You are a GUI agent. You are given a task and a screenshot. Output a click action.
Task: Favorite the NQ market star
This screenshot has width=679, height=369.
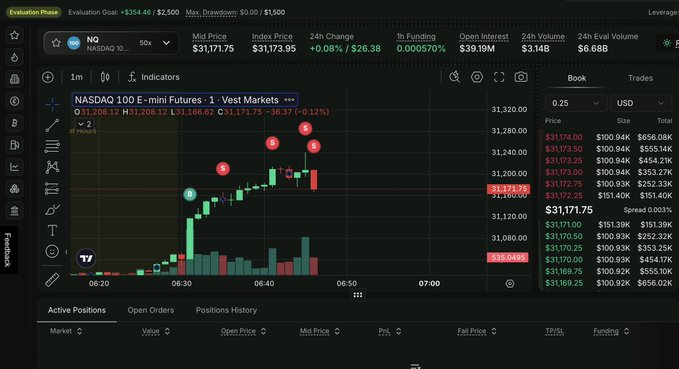click(56, 43)
